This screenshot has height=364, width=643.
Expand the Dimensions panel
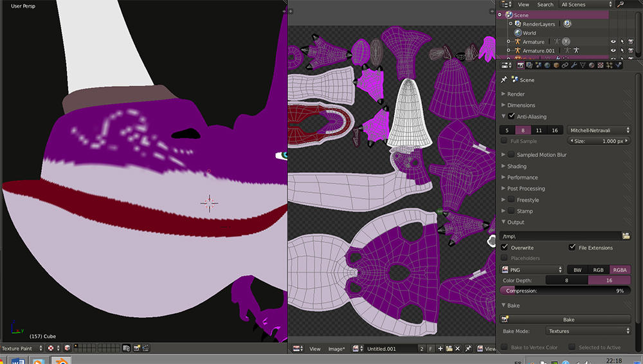[521, 105]
